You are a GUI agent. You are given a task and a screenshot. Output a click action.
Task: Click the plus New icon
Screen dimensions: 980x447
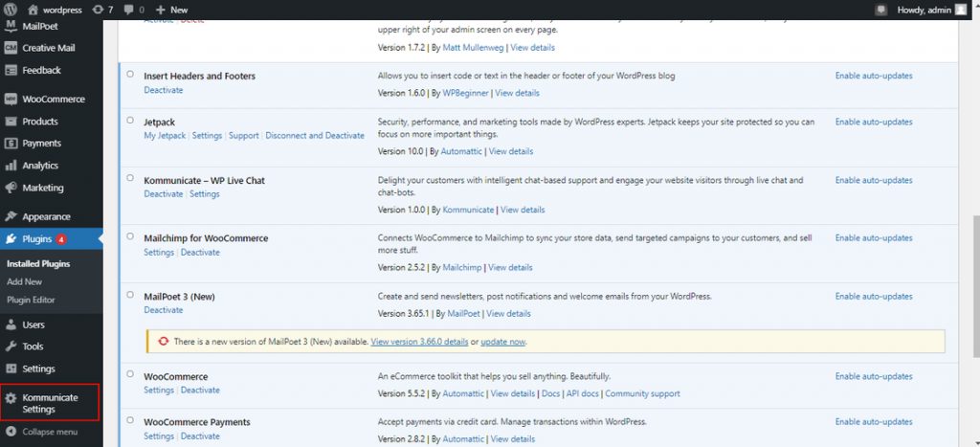[x=161, y=10]
